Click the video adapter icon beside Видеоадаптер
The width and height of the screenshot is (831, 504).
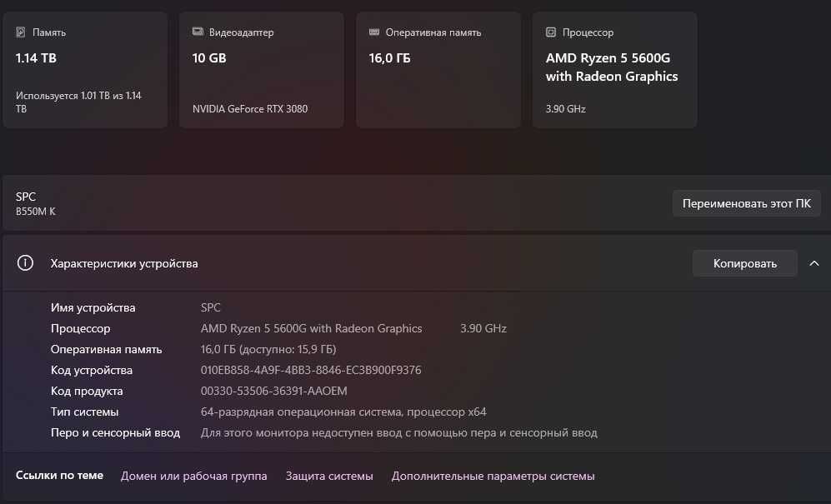(198, 32)
